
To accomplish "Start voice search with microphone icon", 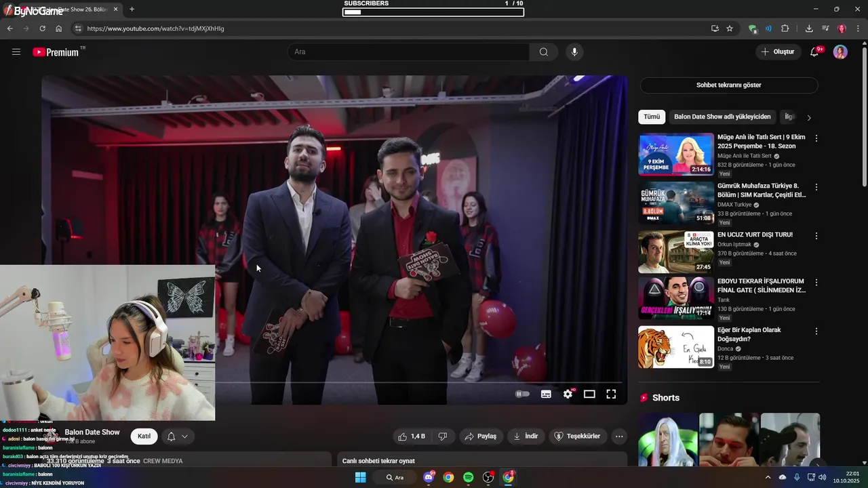I will [x=574, y=52].
